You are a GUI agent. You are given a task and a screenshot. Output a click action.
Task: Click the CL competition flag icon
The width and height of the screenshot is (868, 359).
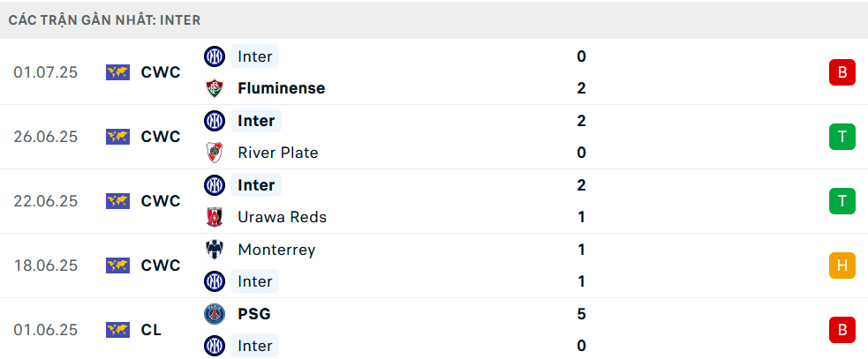(117, 330)
